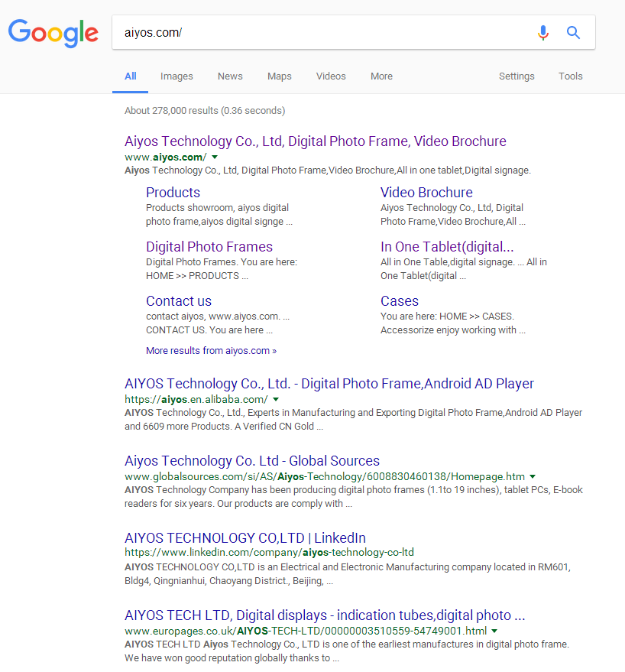Open search Settings menu
The width and height of the screenshot is (625, 672).
[x=517, y=76]
